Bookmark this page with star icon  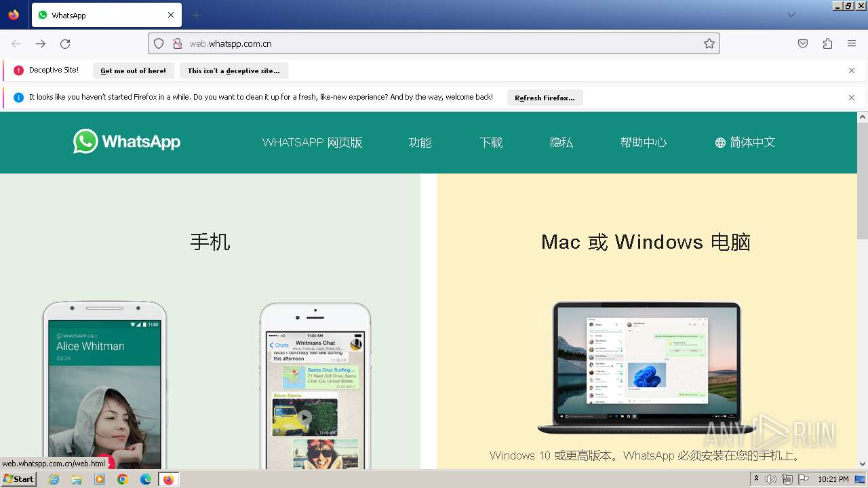tap(709, 43)
